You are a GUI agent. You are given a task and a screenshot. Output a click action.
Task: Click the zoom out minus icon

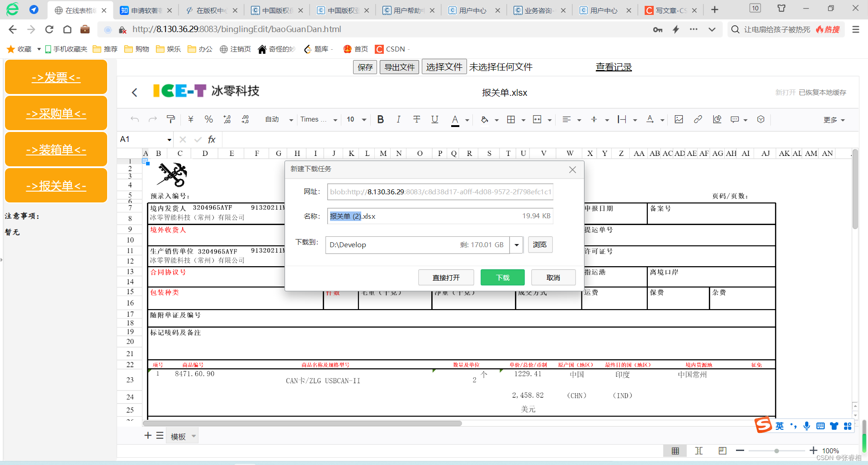click(x=740, y=451)
